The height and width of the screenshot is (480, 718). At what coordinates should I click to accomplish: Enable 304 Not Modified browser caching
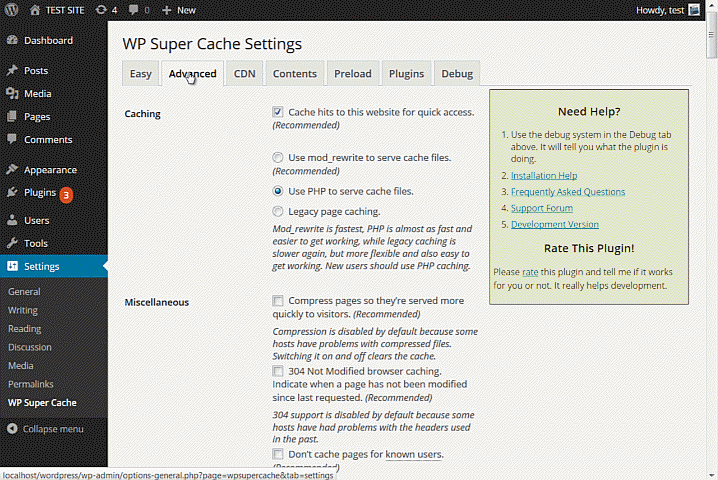(x=277, y=371)
